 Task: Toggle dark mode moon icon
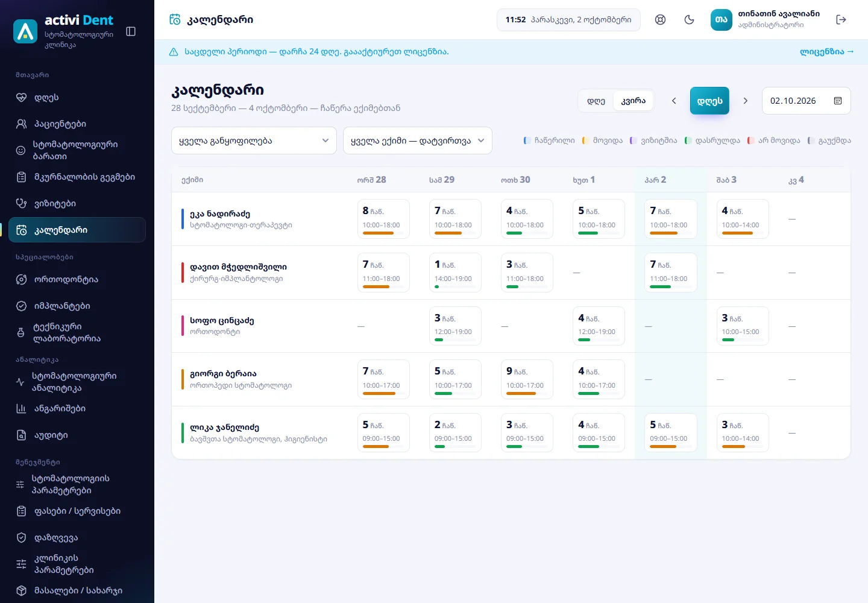(x=690, y=20)
